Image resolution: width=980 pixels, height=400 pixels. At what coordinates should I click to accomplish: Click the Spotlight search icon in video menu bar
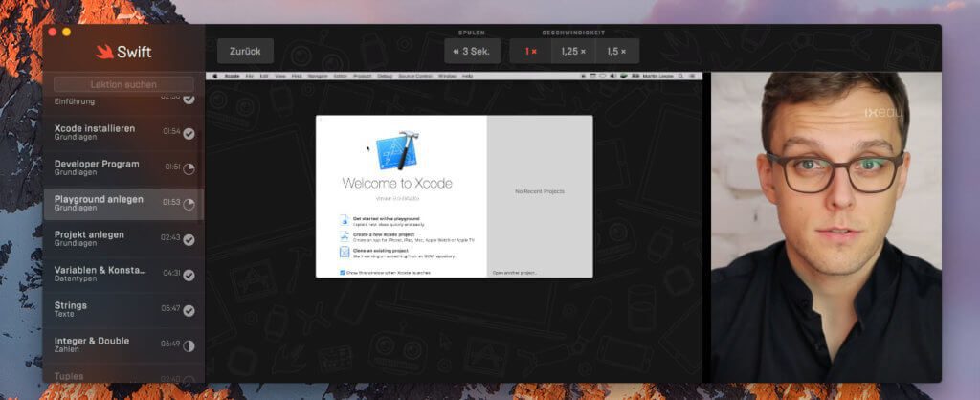point(681,76)
